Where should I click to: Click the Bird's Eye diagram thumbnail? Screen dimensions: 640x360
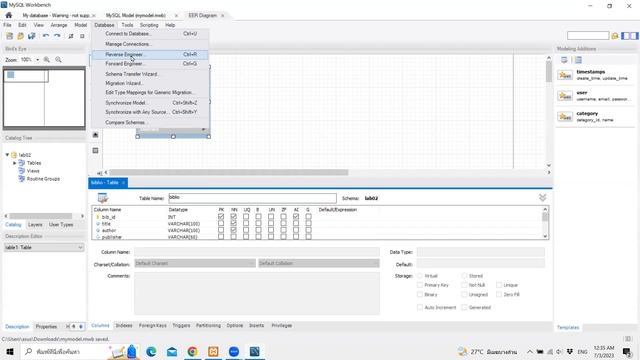click(44, 98)
